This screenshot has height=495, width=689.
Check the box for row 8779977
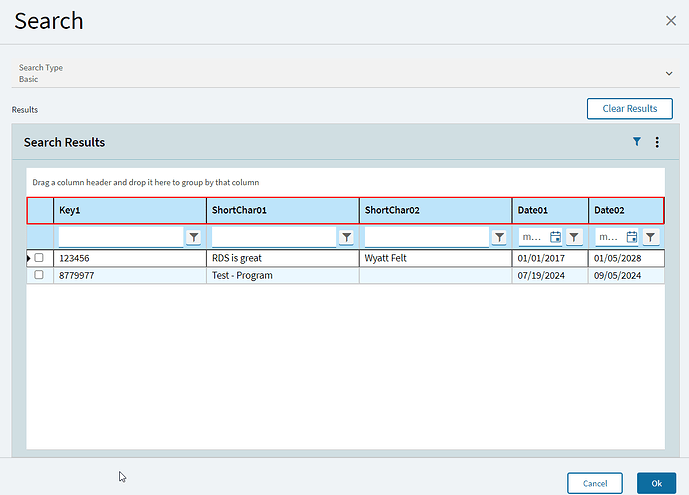click(x=39, y=275)
